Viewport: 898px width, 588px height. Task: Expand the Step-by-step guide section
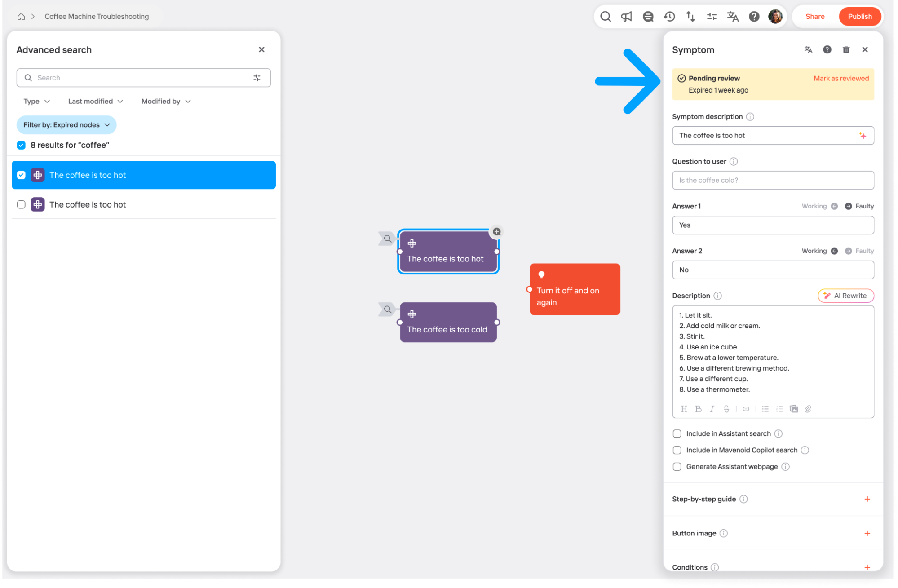867,499
